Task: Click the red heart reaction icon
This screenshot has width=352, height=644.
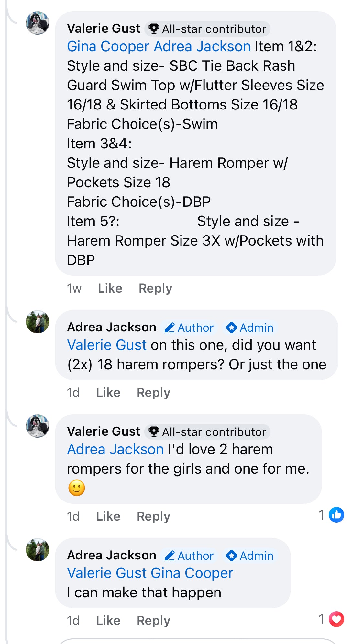Action: tap(336, 619)
